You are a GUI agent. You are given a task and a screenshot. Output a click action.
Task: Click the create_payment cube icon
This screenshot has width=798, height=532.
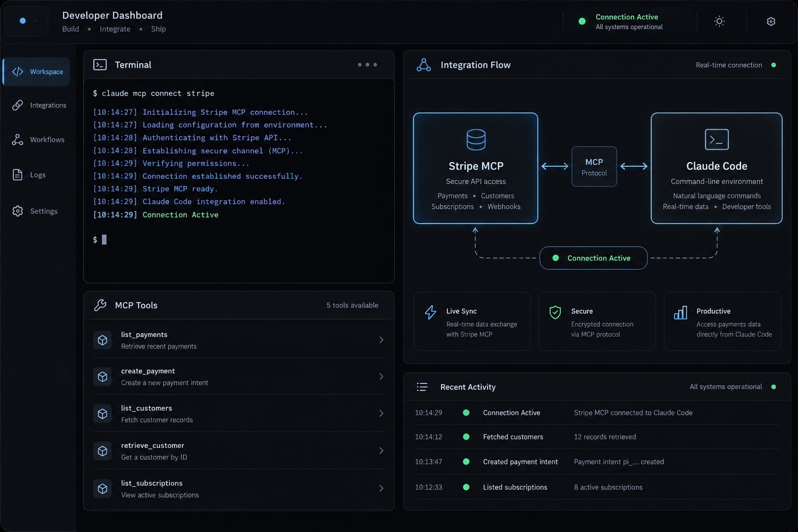[102, 377]
